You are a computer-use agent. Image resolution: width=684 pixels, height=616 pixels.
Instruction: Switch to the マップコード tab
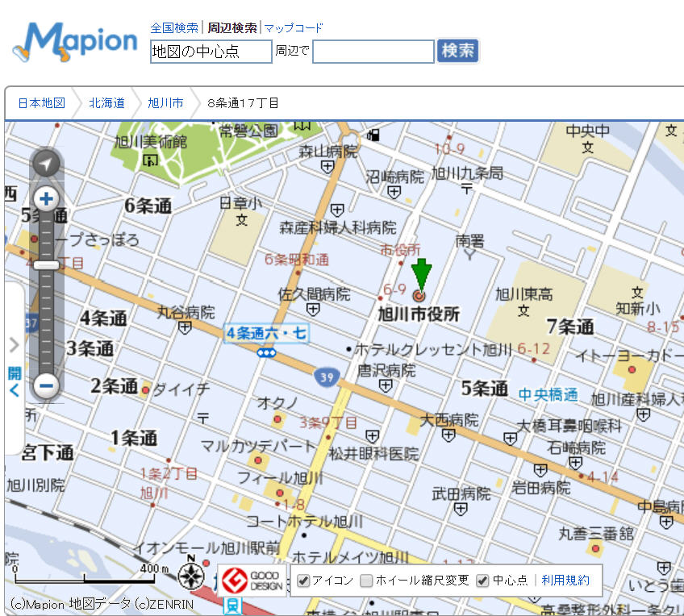(x=294, y=27)
